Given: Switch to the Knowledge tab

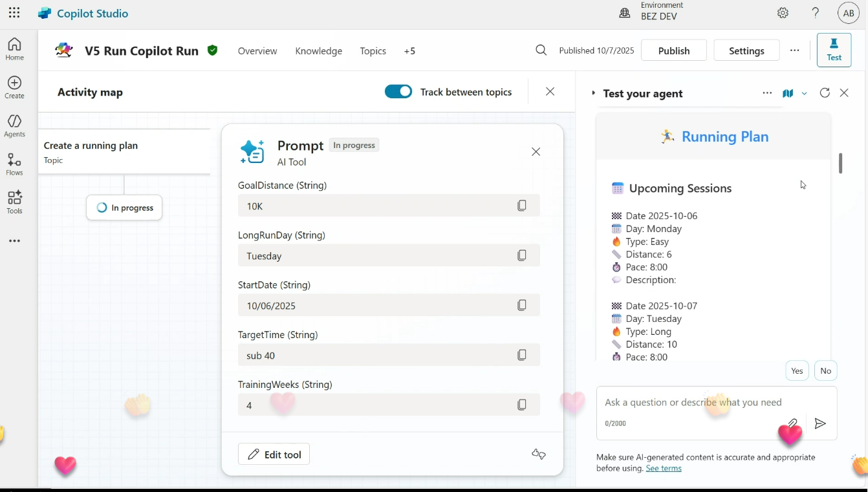Looking at the screenshot, I should point(318,51).
